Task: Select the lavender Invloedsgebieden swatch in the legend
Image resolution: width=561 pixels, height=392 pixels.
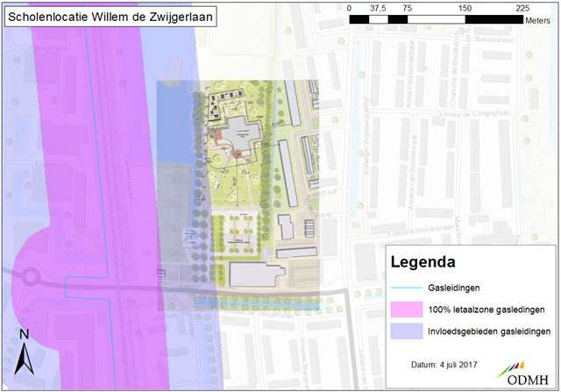Action: (407, 331)
